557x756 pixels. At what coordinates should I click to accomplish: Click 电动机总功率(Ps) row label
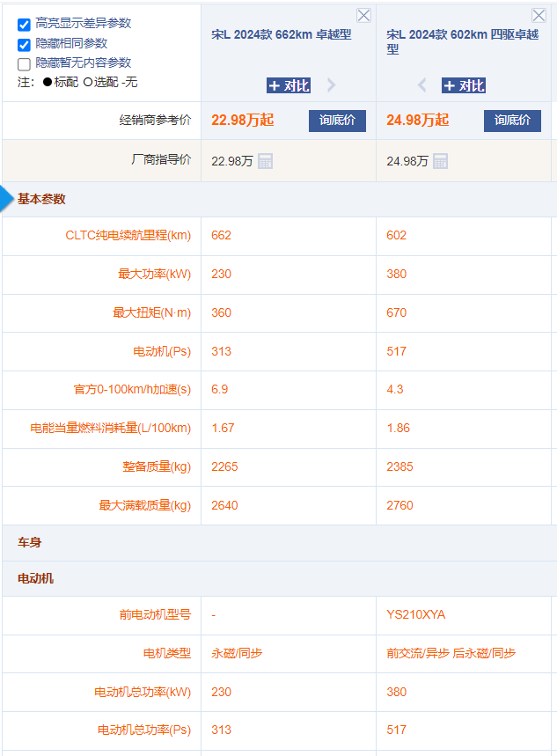144,730
